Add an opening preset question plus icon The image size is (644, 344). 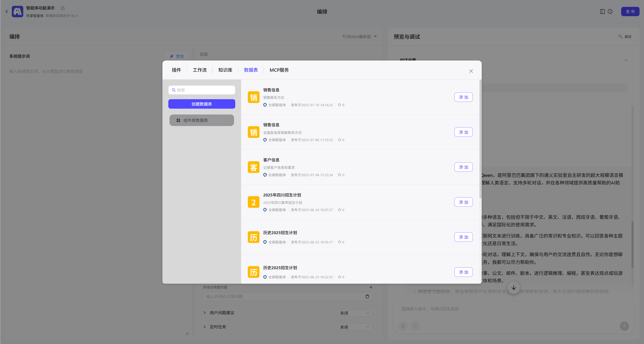371,287
